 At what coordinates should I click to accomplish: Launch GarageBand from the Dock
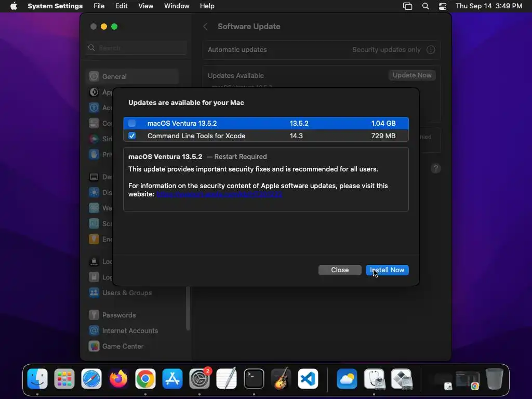point(281,379)
